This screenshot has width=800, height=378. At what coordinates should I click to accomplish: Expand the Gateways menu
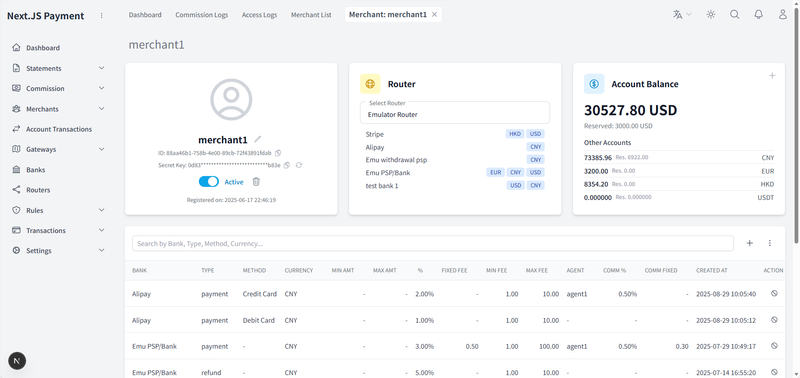[x=58, y=149]
